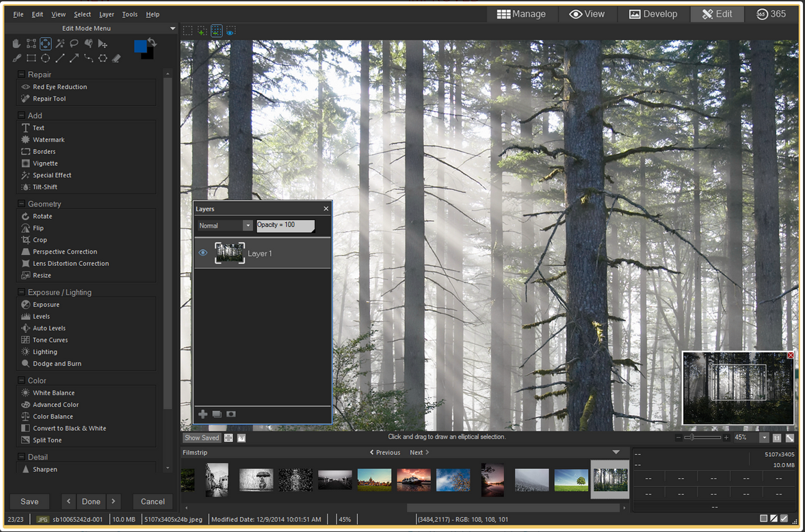Screen dimensions: 805x532
Task: Click the add layer plus icon
Action: 202,414
